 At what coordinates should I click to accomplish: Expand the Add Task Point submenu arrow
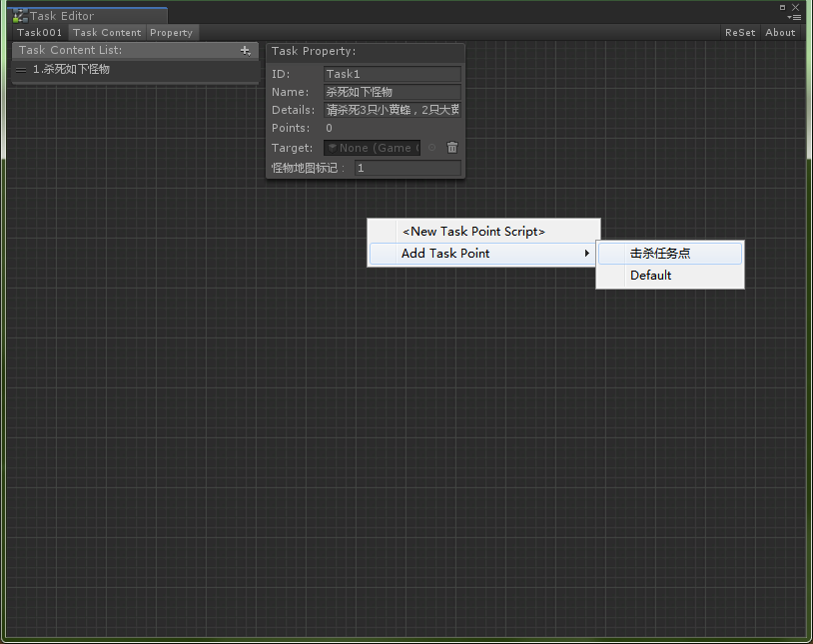coord(588,253)
